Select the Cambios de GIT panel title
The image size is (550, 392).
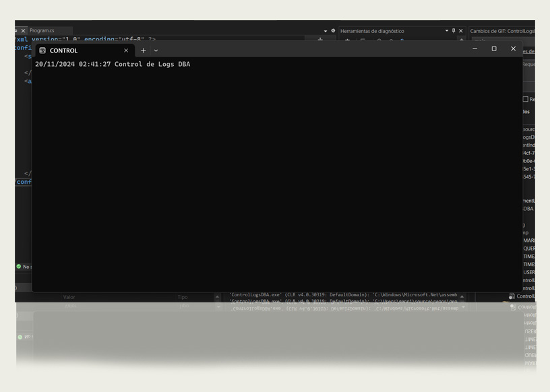(x=501, y=31)
